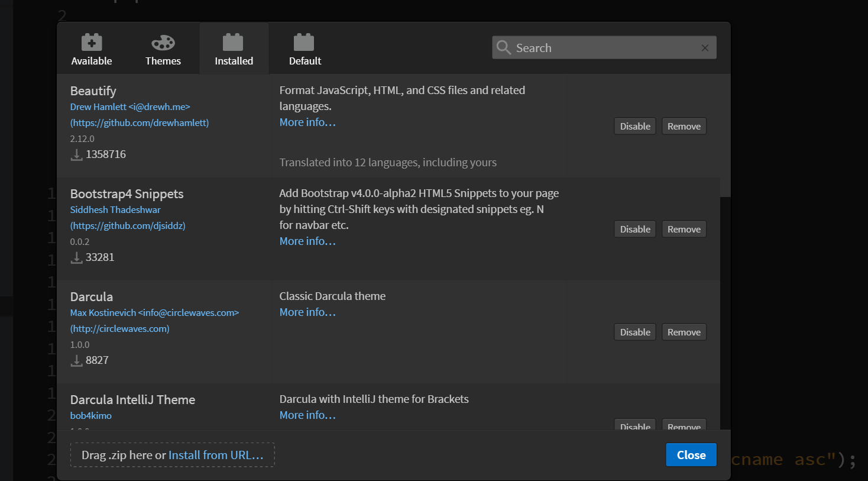The height and width of the screenshot is (481, 868).
Task: Visit Drew Hamlett's GitHub link
Action: click(x=140, y=123)
